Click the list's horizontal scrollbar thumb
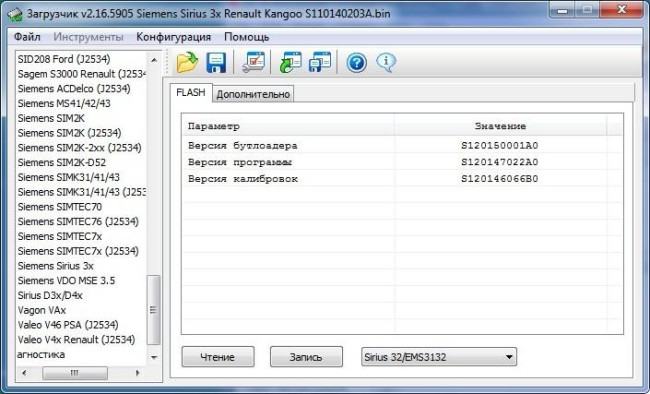The image size is (650, 394). coord(75,373)
